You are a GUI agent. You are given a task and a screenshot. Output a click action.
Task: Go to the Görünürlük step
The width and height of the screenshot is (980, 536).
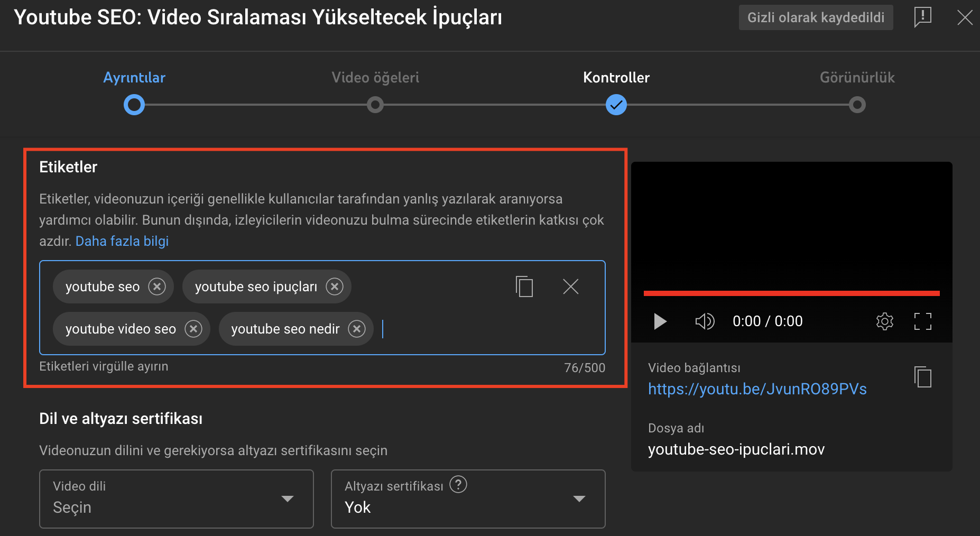(857, 105)
